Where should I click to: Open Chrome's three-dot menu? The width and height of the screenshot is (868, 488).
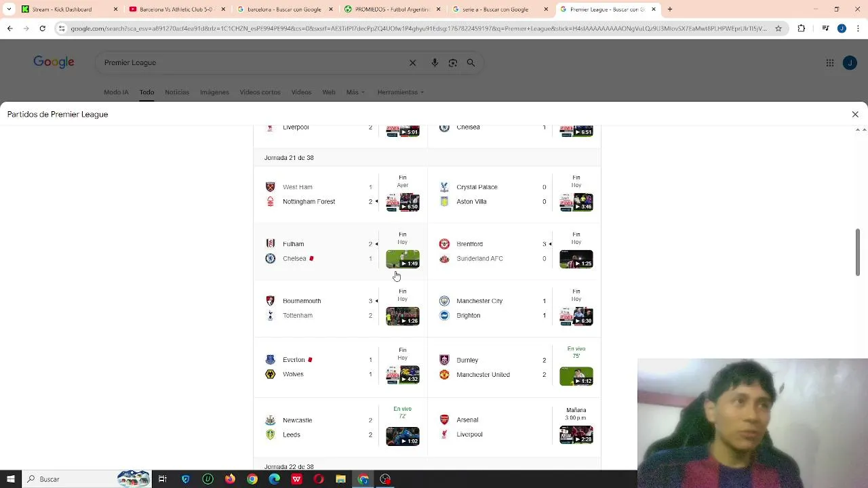859,28
